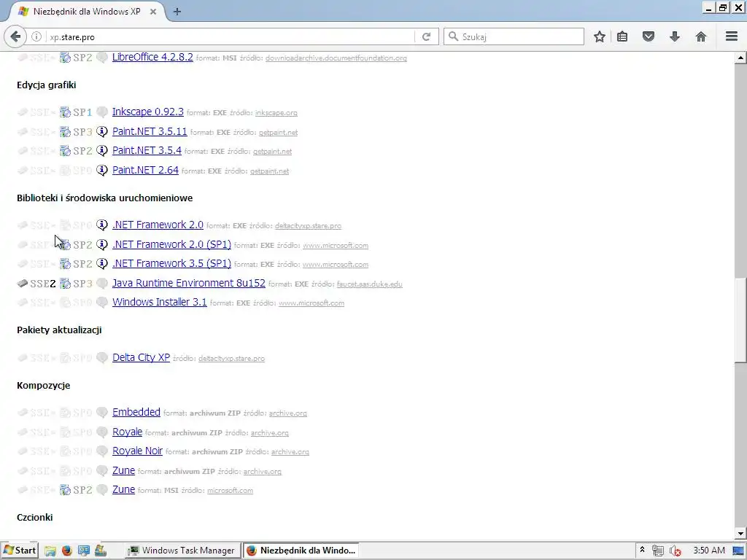Screen dimensions: 747x560
Task: Open the Paint.NET 3.5.11 link
Action: click(x=150, y=131)
